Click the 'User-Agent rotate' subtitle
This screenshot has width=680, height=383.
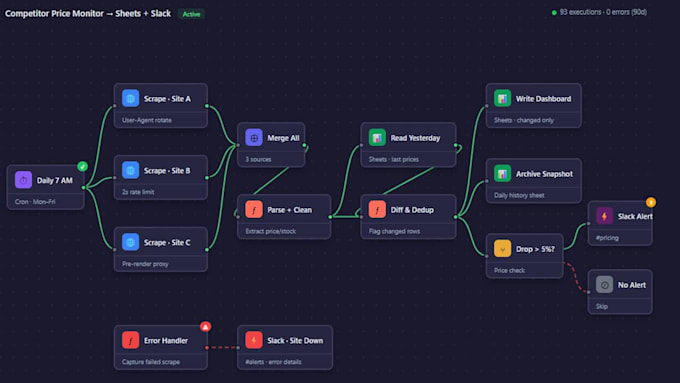click(147, 120)
